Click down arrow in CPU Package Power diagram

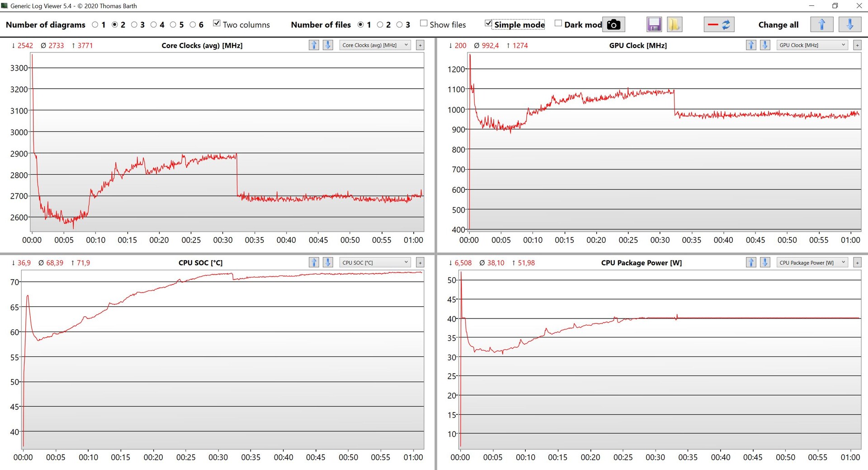pos(765,262)
